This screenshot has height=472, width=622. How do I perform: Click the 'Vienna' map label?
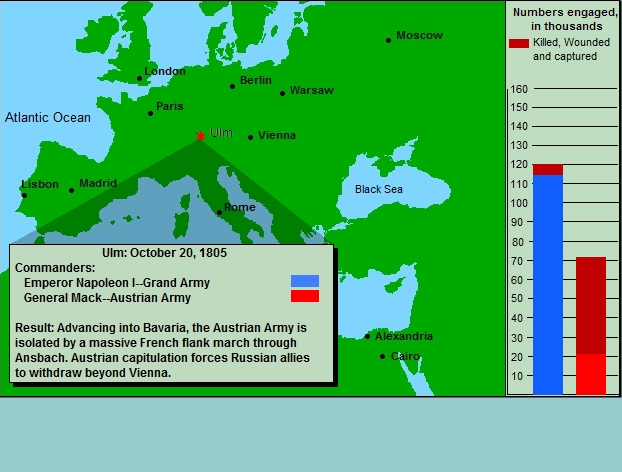click(x=277, y=135)
